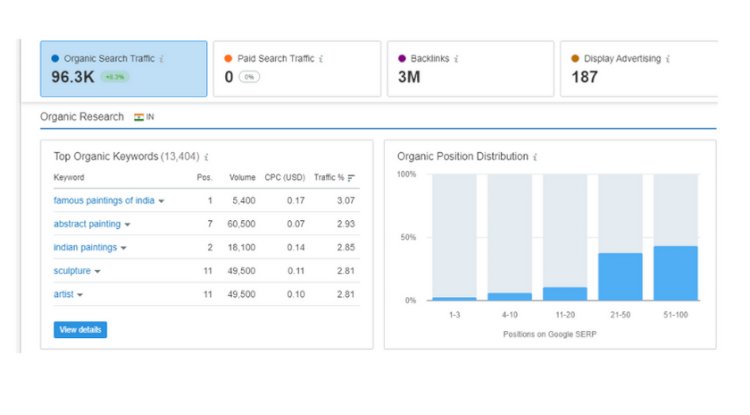Click the CPC (USD) column header
The image size is (750, 415).
tap(285, 177)
